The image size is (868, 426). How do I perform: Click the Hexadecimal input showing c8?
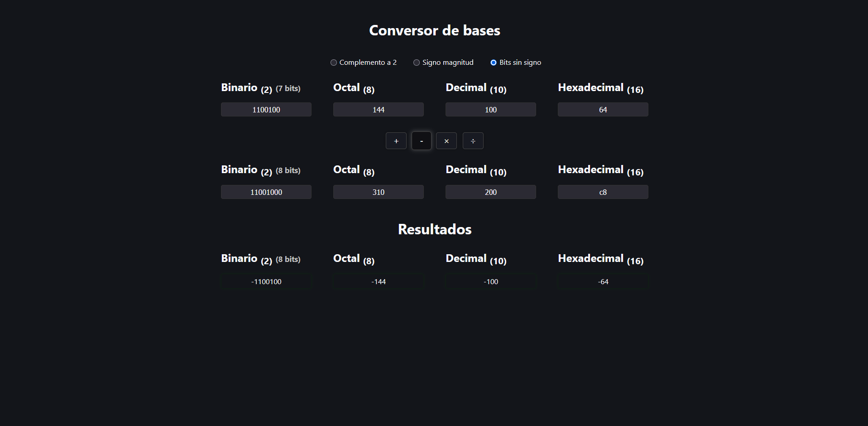click(x=603, y=192)
